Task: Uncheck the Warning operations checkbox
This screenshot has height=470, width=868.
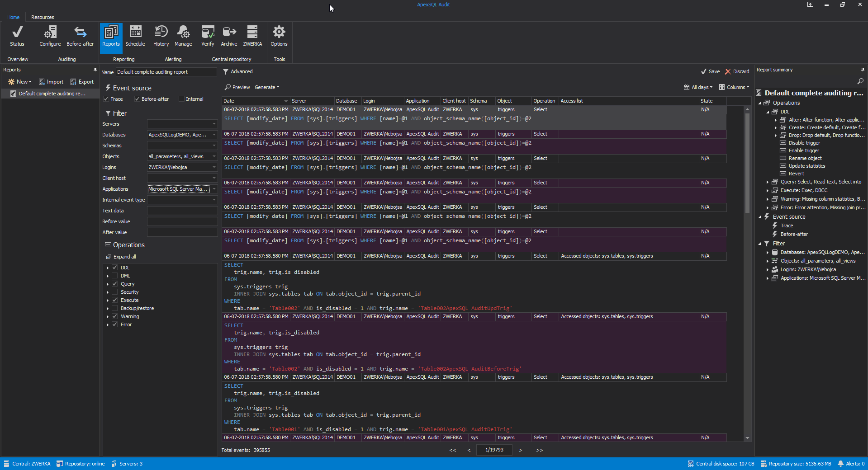Action: point(115,316)
